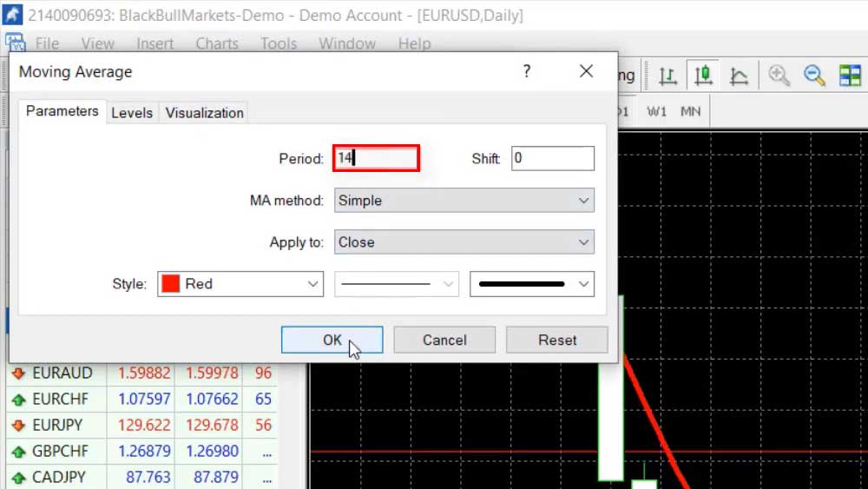Screen dimensions: 868x489
Task: Click the MetaTrader application icon in title bar
Action: click(x=13, y=15)
